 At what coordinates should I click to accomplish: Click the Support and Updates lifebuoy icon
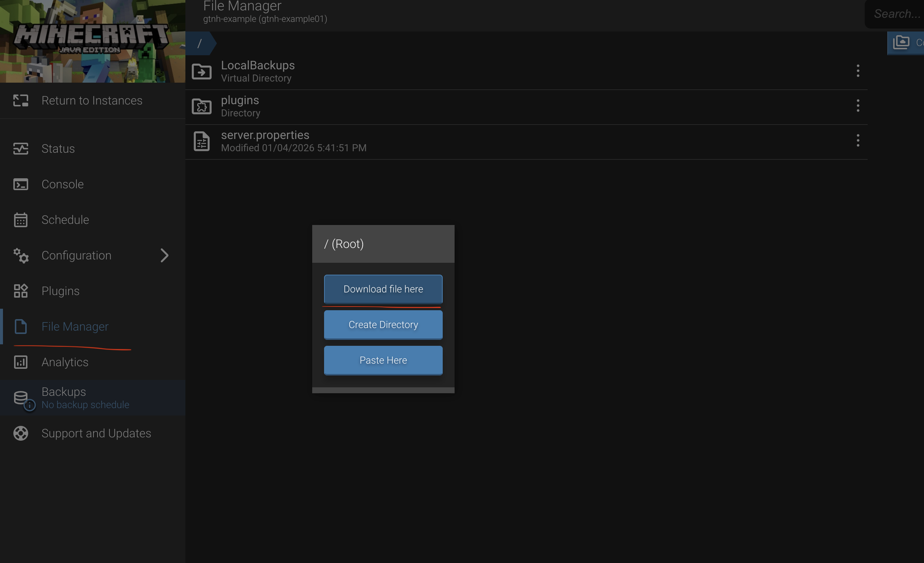(x=21, y=433)
